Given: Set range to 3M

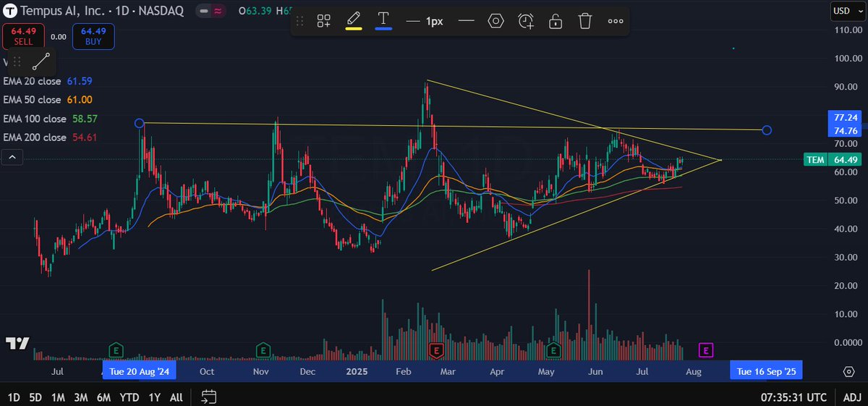Looking at the screenshot, I should [x=81, y=397].
